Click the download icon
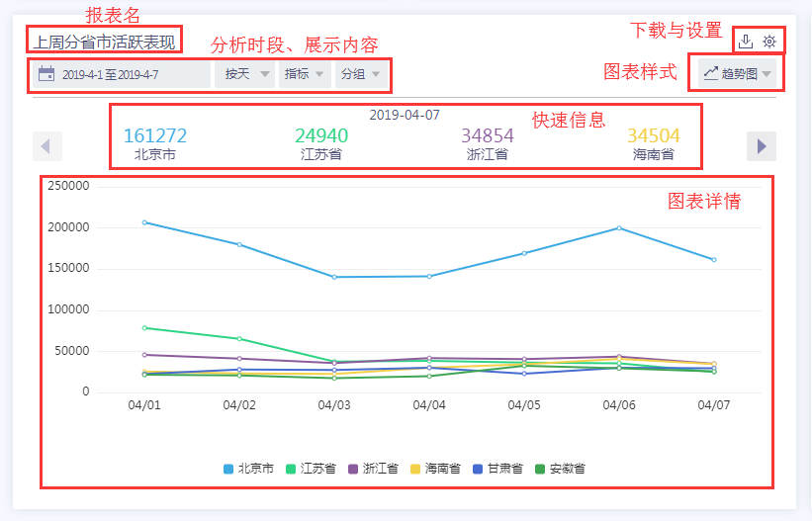Screen dimensions: 812x521 746,42
